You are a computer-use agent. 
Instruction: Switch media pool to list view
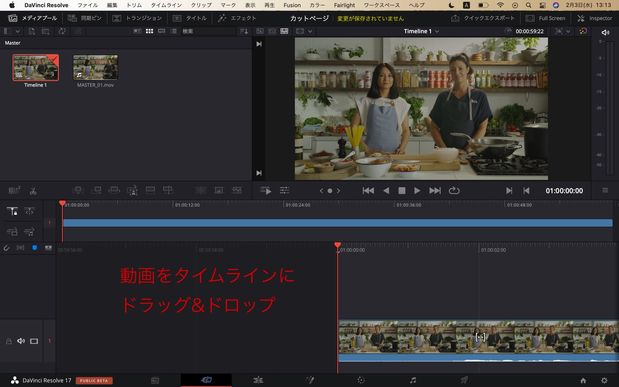point(174,31)
